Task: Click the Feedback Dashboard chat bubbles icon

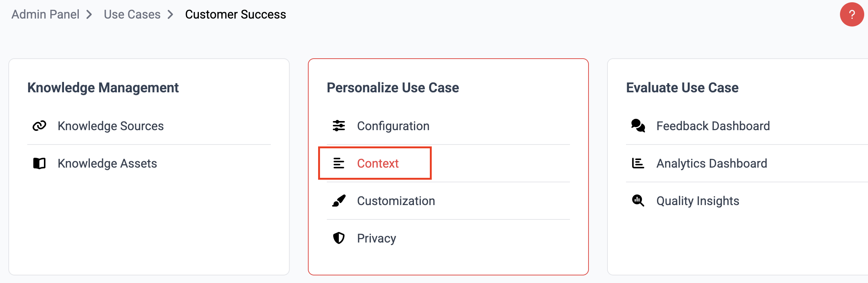Action: 638,126
